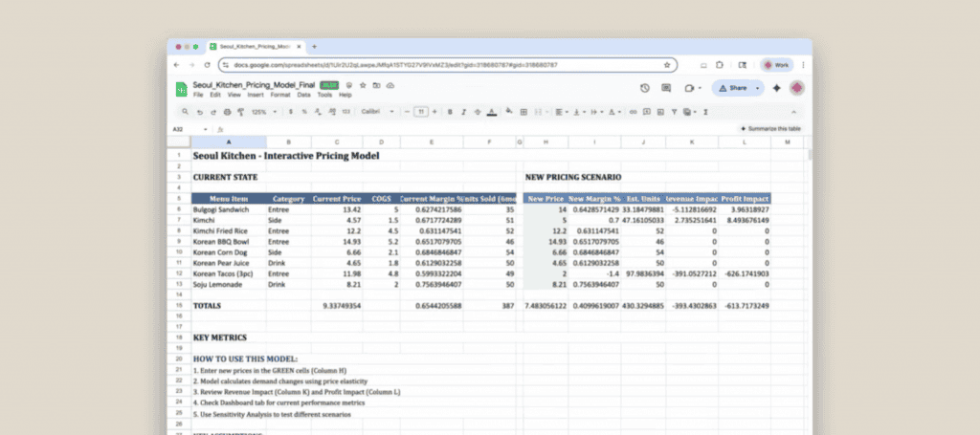This screenshot has width=980, height=435.
Task: Click the Gemini sparkle icon
Action: click(776, 88)
